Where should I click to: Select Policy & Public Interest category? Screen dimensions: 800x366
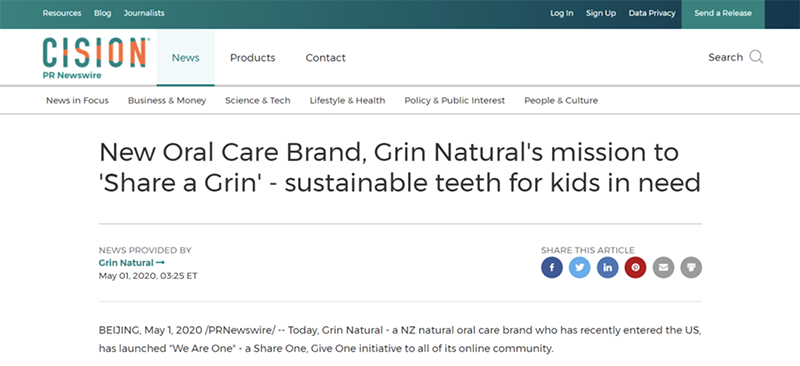[x=455, y=101]
